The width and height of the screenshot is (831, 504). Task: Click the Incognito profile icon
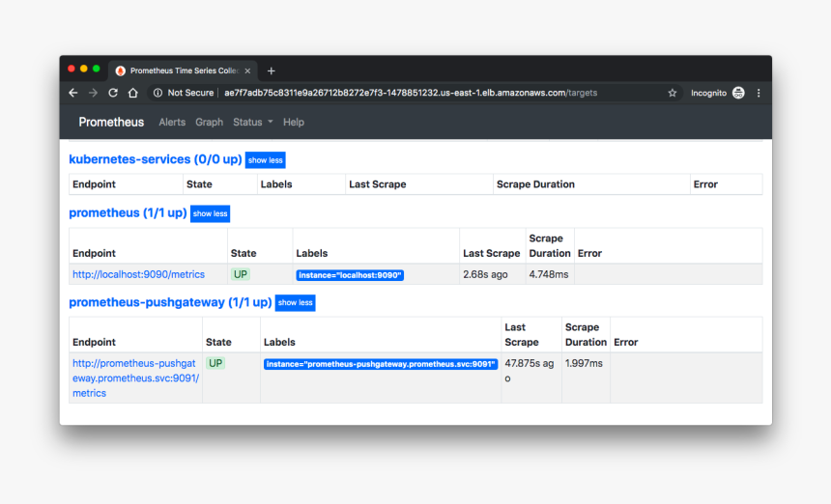click(738, 93)
